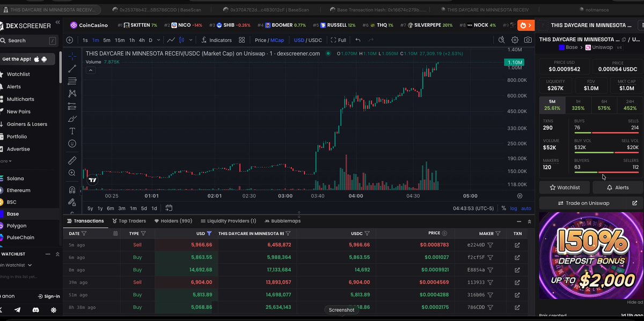This screenshot has width=644, height=321.
Task: Select the brush drawing tool
Action: point(72,118)
